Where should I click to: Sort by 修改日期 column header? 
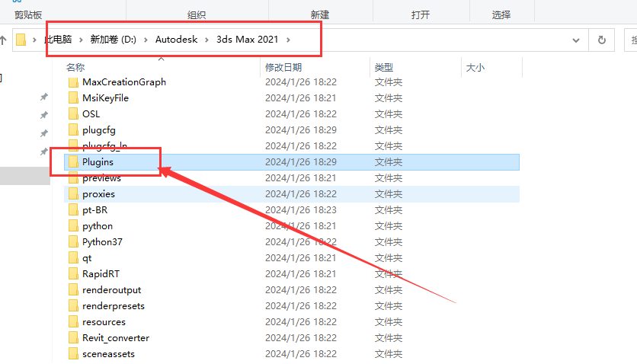coord(283,67)
